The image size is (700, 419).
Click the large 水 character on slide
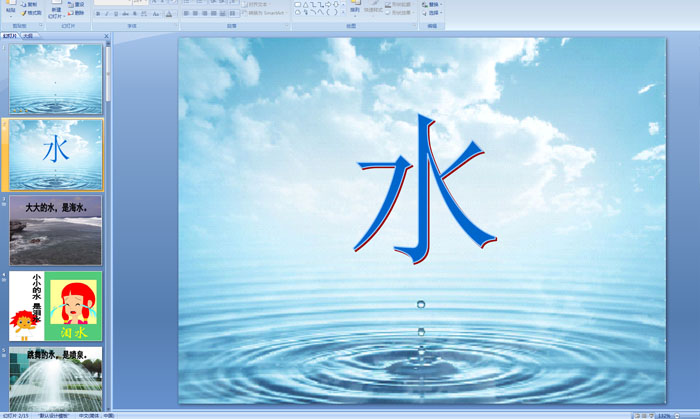(425, 189)
